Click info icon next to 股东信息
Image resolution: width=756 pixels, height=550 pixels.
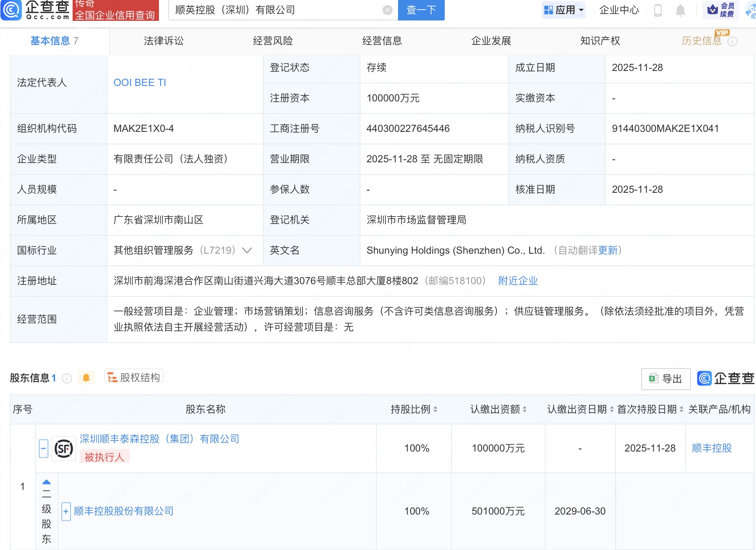click(67, 378)
